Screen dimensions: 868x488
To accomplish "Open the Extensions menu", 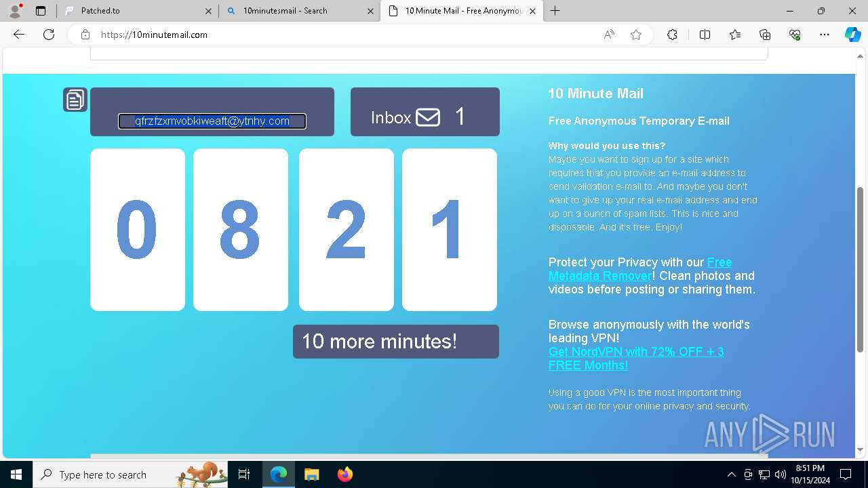I will pyautogui.click(x=672, y=35).
